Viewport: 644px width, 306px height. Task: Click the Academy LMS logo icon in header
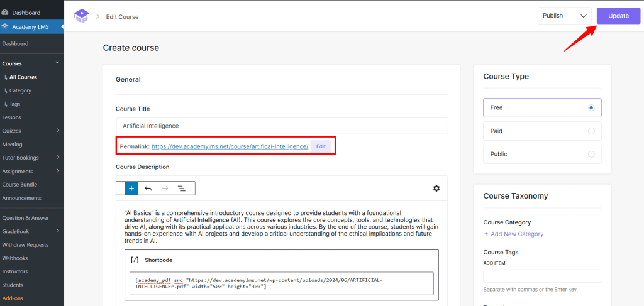click(x=82, y=16)
